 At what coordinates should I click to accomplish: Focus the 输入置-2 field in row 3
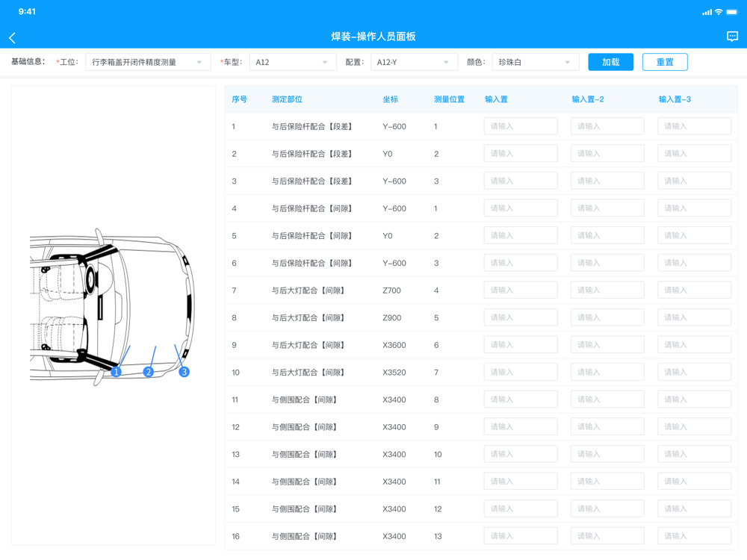coord(607,181)
